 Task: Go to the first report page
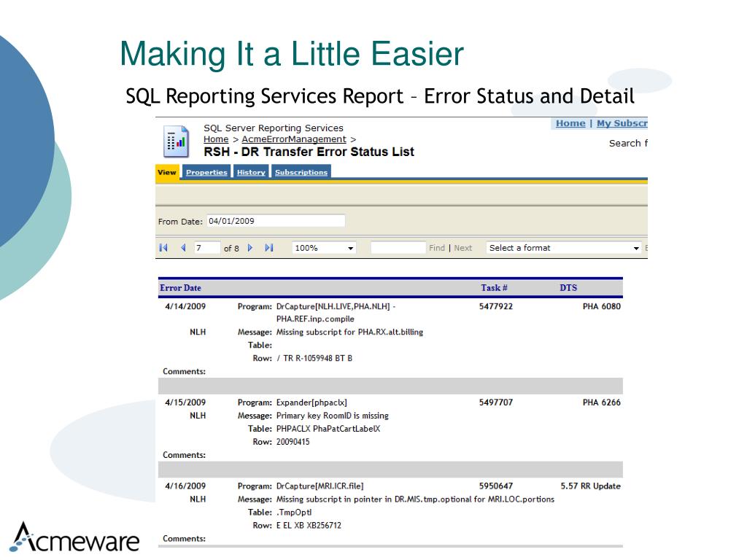(x=163, y=248)
